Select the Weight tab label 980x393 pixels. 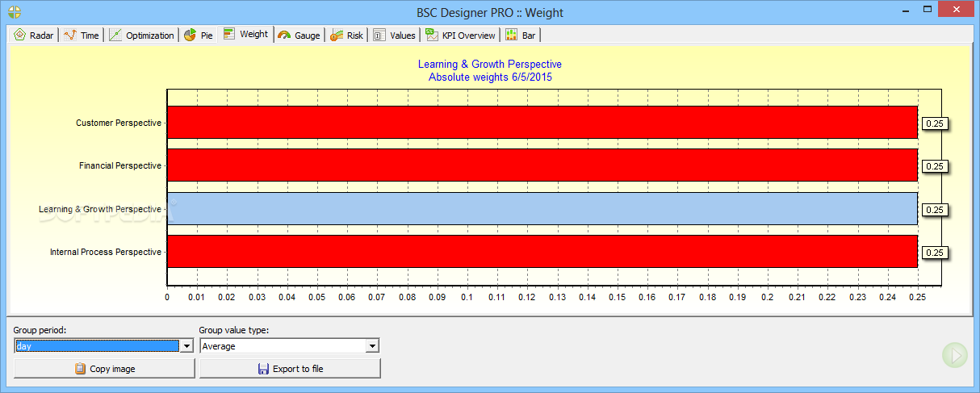253,34
